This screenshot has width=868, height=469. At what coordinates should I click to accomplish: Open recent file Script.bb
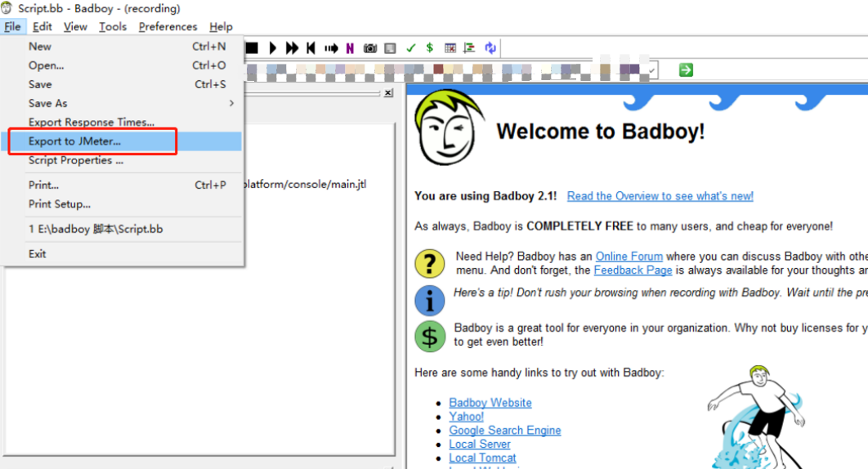122,229
